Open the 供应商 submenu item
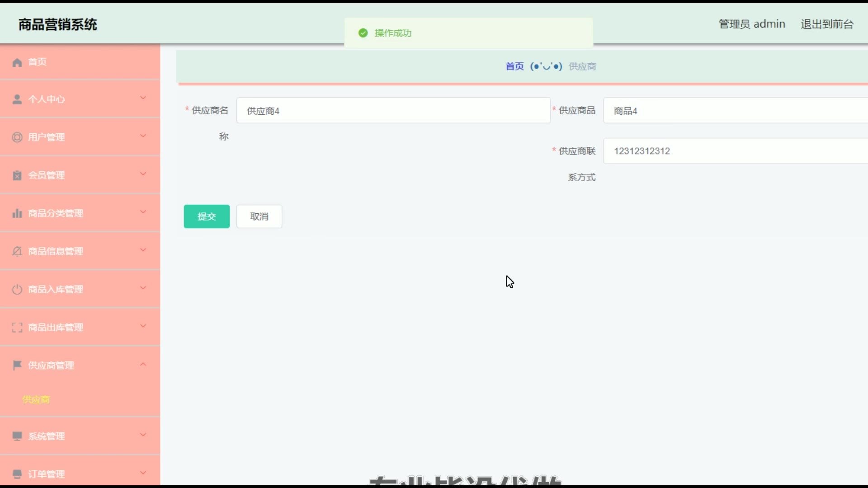Viewport: 868px width, 488px height. pyautogui.click(x=36, y=399)
